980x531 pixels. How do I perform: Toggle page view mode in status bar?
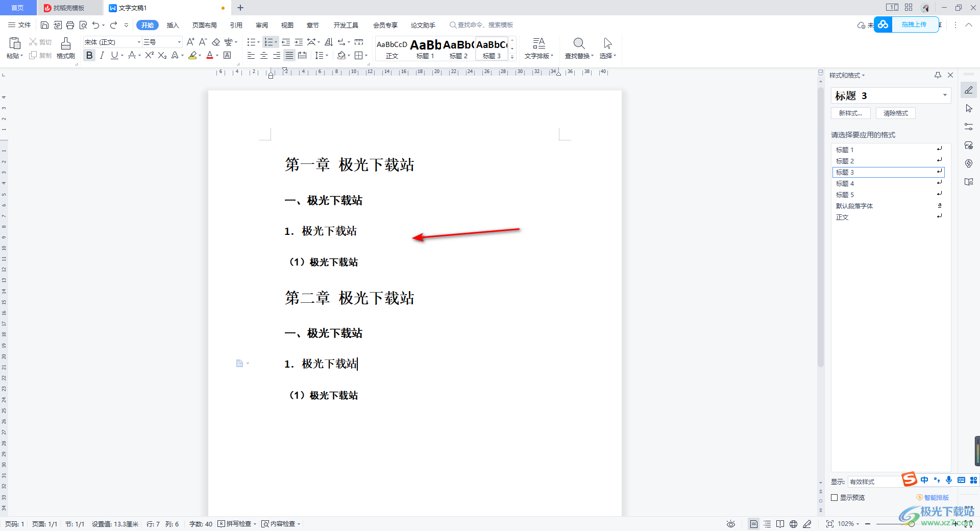(754, 524)
